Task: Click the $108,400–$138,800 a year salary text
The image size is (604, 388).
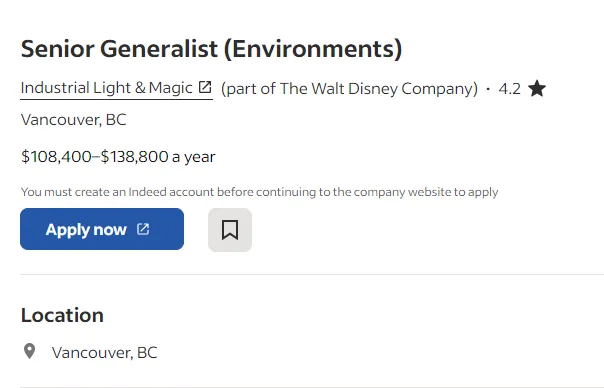Action: coord(118,157)
